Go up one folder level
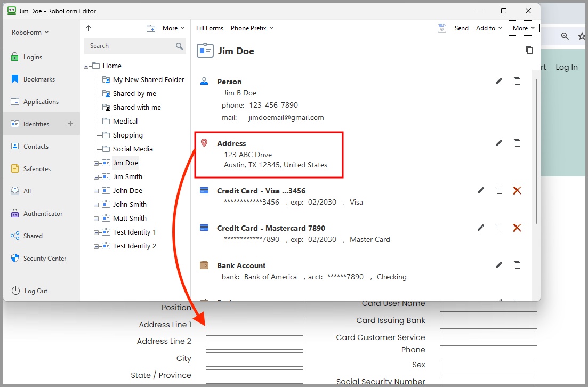The image size is (588, 387). (x=88, y=28)
